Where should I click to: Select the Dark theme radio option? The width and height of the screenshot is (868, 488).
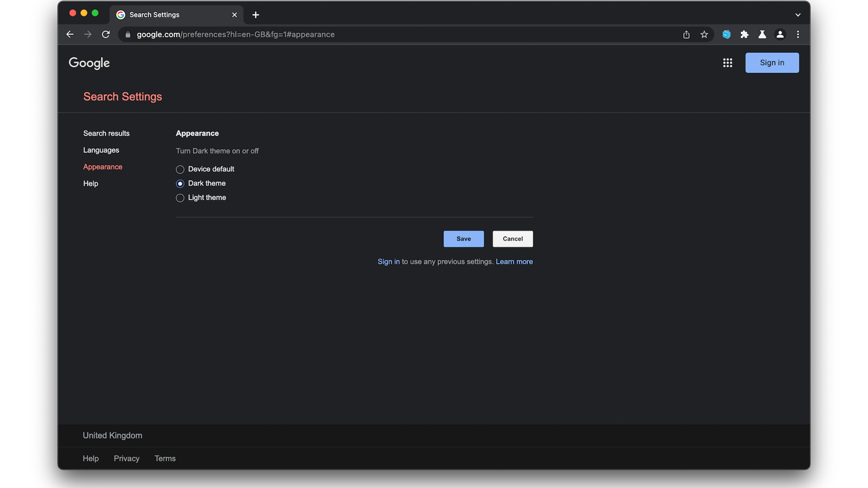pyautogui.click(x=180, y=183)
